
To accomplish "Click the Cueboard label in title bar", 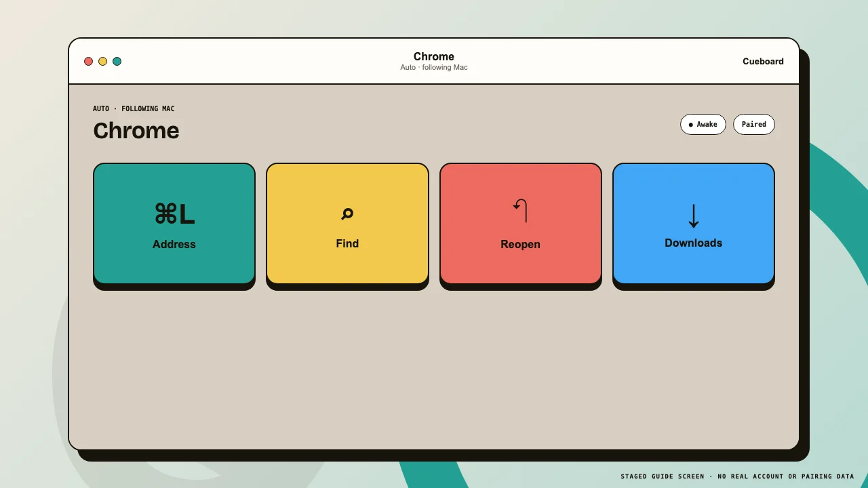I will click(763, 61).
